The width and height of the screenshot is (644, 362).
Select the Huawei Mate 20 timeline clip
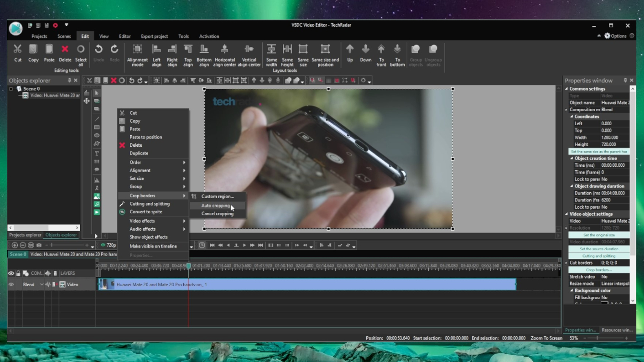point(307,284)
